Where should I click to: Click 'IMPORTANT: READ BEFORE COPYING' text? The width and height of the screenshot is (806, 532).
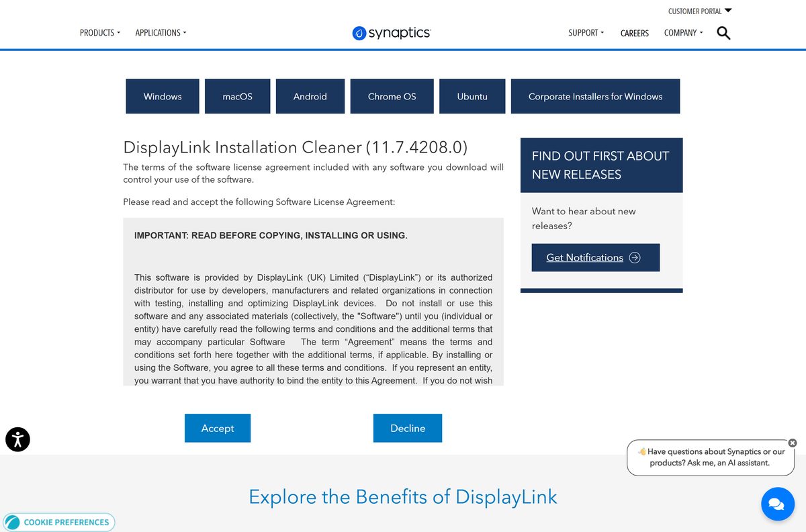pos(271,236)
